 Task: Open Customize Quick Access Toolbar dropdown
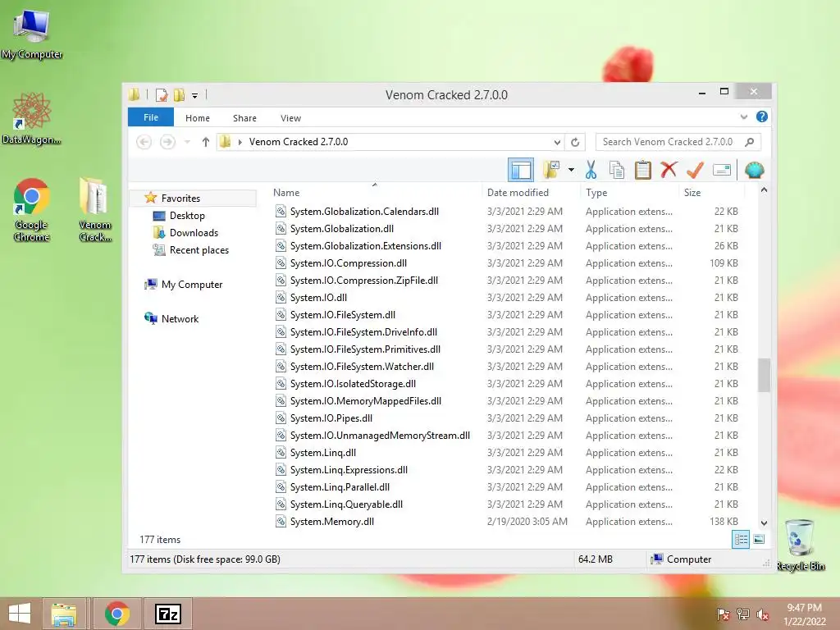click(195, 96)
